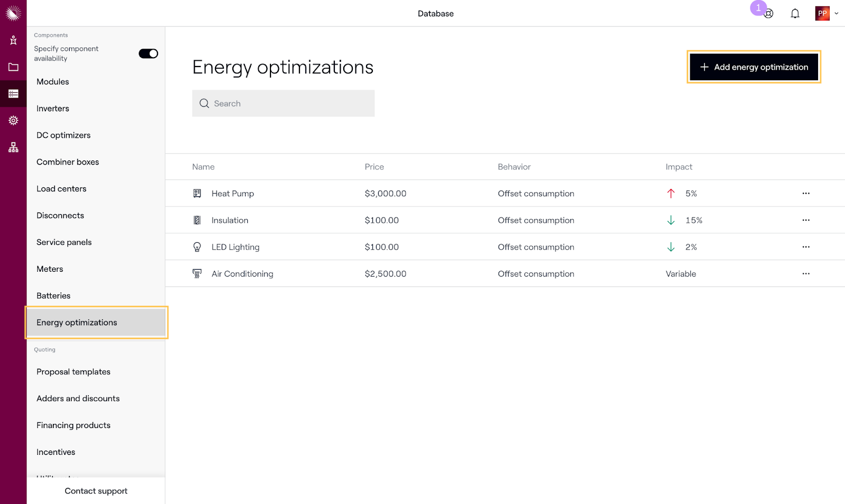
Task: Navigate to Inverters in the sidebar
Action: pos(53,109)
